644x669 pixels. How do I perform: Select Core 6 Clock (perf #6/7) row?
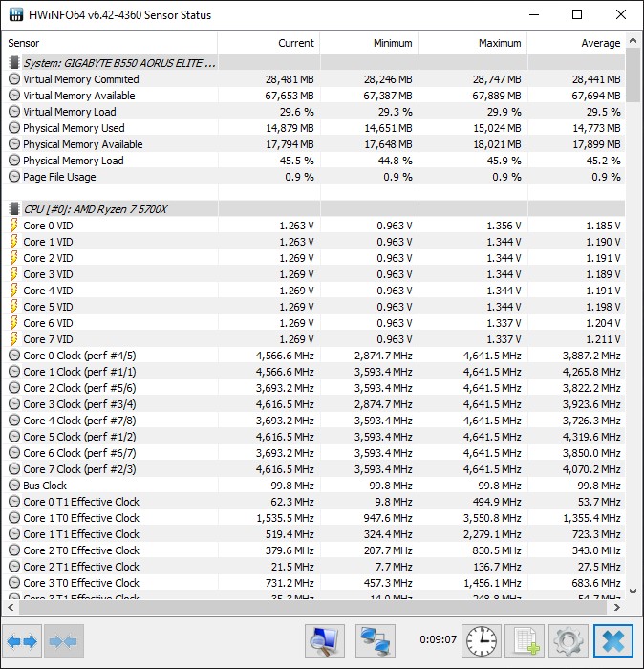pos(314,453)
